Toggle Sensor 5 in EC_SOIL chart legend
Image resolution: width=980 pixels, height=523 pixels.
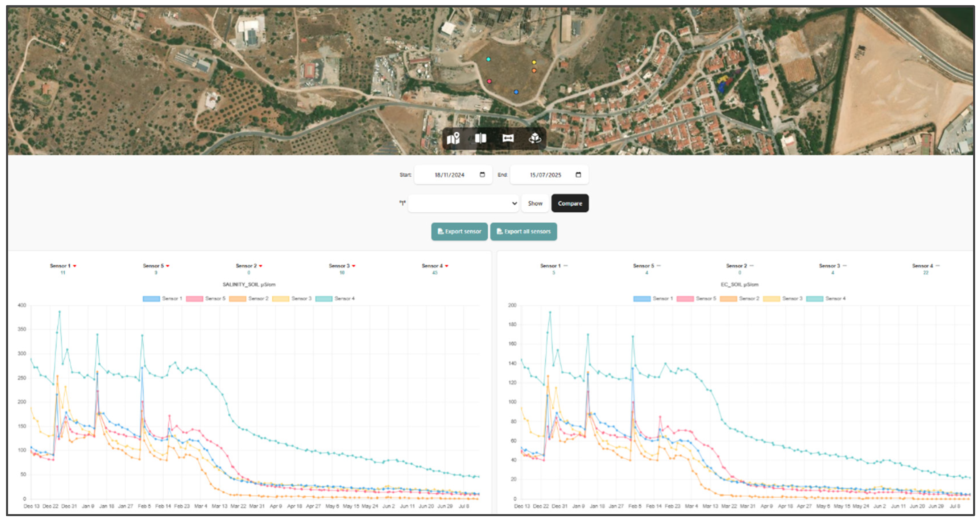tap(696, 299)
